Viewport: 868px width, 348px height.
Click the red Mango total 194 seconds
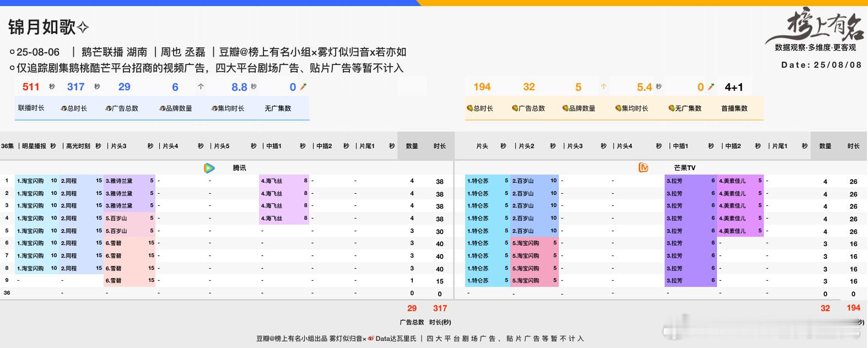coord(853,308)
